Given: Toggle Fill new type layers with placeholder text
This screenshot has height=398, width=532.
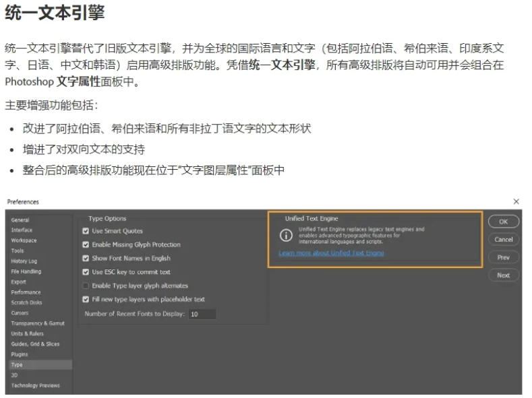Looking at the screenshot, I should (x=86, y=299).
